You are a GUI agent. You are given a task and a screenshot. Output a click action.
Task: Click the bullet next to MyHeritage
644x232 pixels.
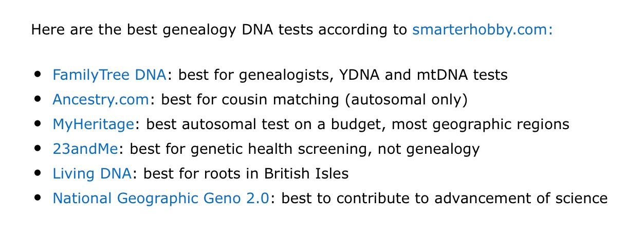(38, 124)
